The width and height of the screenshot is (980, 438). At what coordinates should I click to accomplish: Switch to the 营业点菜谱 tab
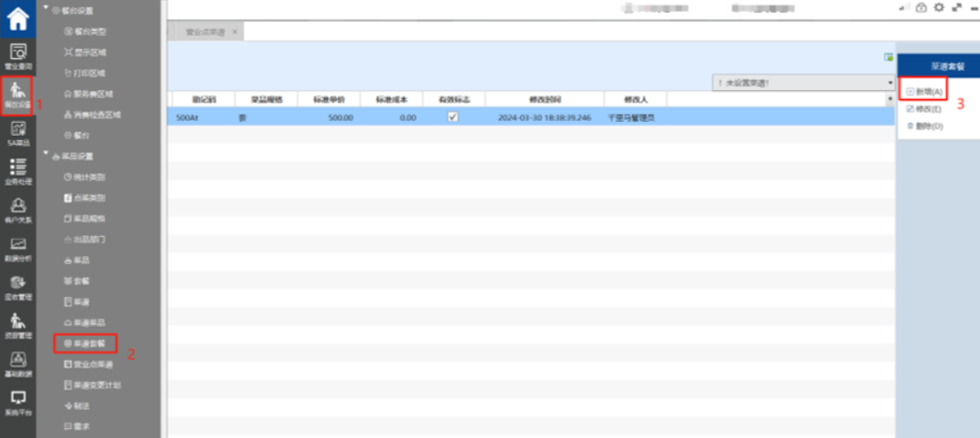click(204, 31)
